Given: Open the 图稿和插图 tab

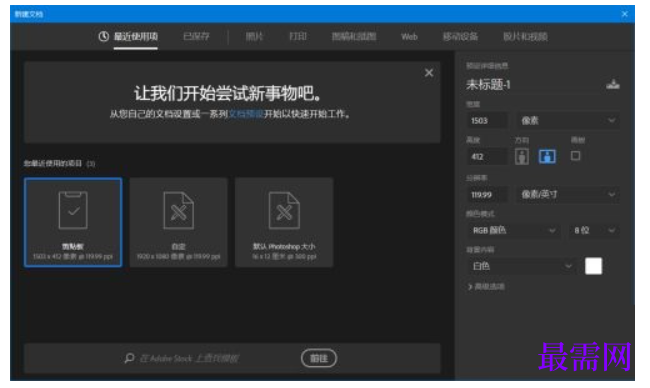Looking at the screenshot, I should pos(354,37).
